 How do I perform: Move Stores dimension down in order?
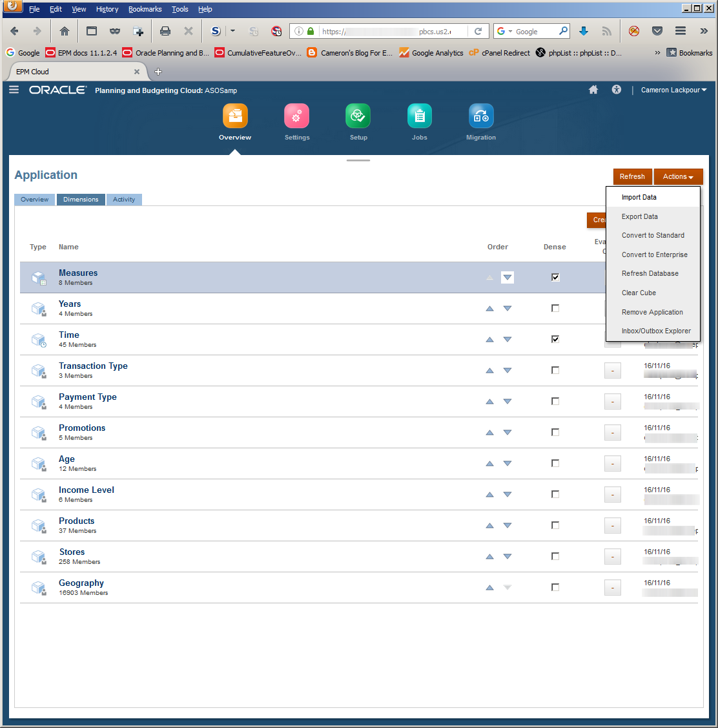click(508, 556)
